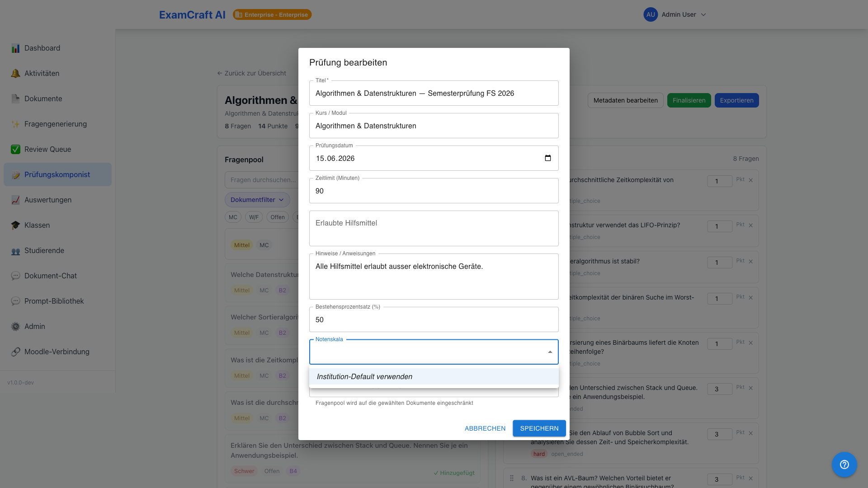The image size is (868, 488).
Task: Click the Admin User avatar
Action: (x=651, y=14)
